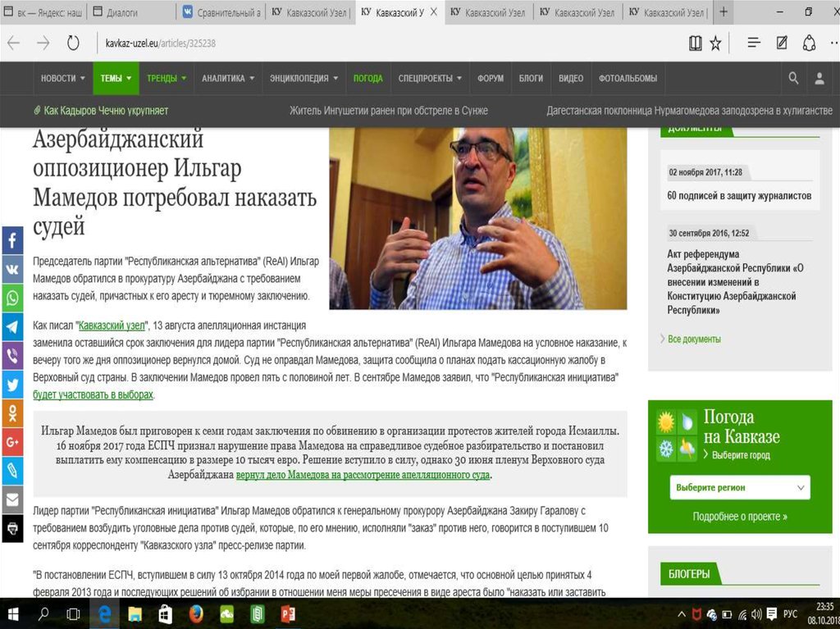Add page to favorites star icon

(715, 43)
